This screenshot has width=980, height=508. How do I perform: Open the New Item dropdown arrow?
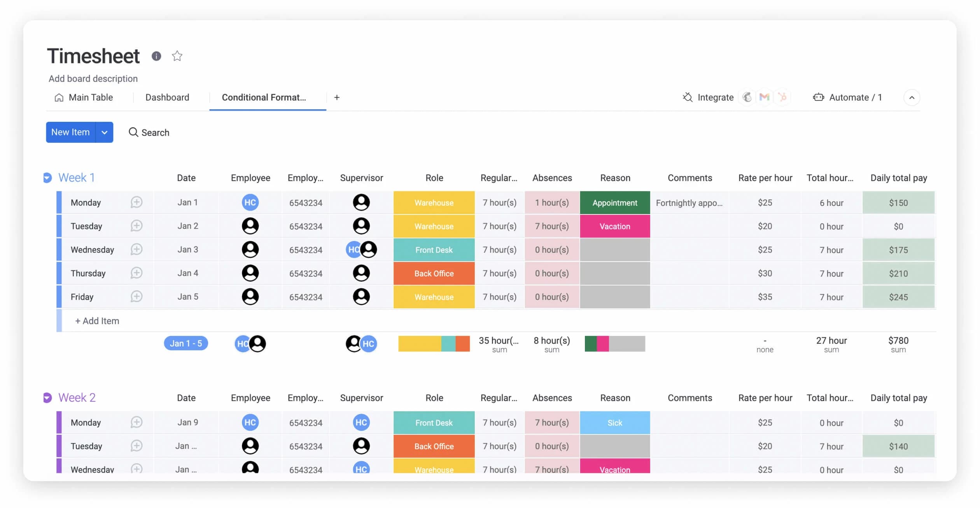click(104, 132)
